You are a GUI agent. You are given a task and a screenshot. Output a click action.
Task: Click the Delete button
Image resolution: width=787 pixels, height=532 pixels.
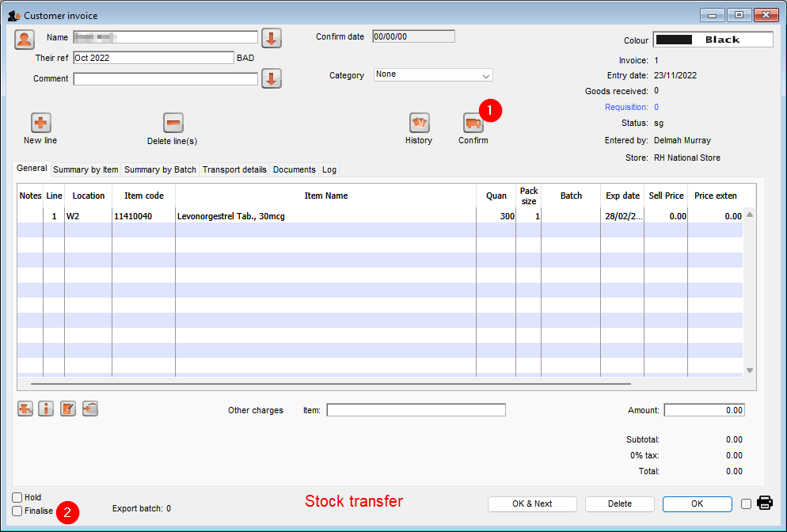tap(619, 503)
